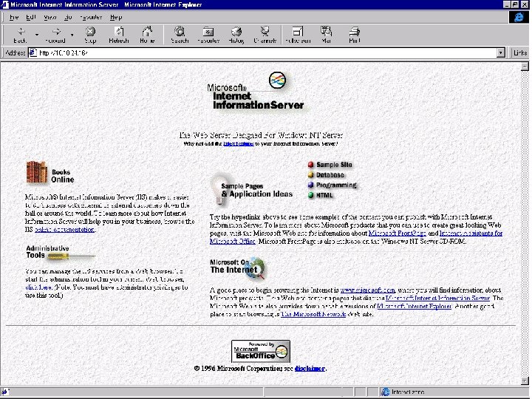
Task: Click the Back toolbar button
Action: click(20, 35)
